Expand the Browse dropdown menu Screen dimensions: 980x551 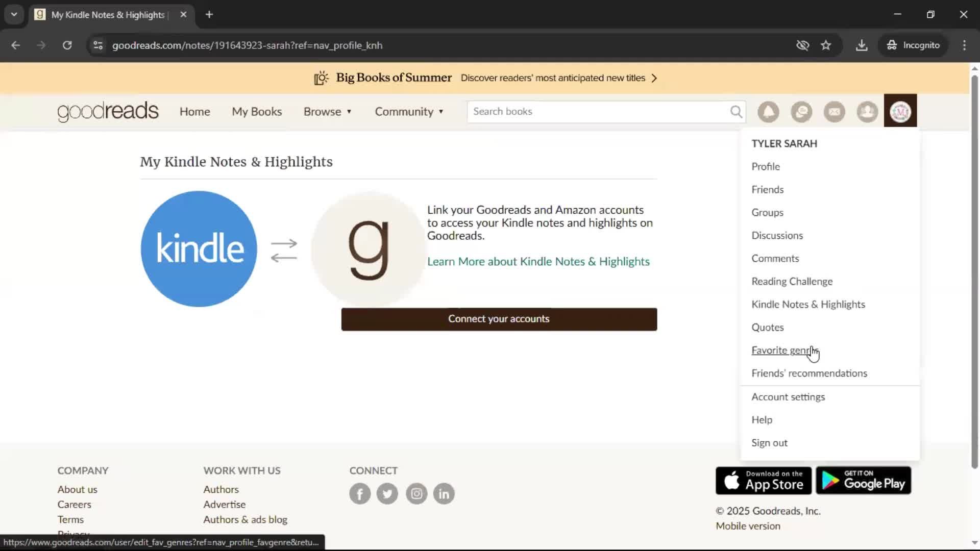[x=328, y=111]
